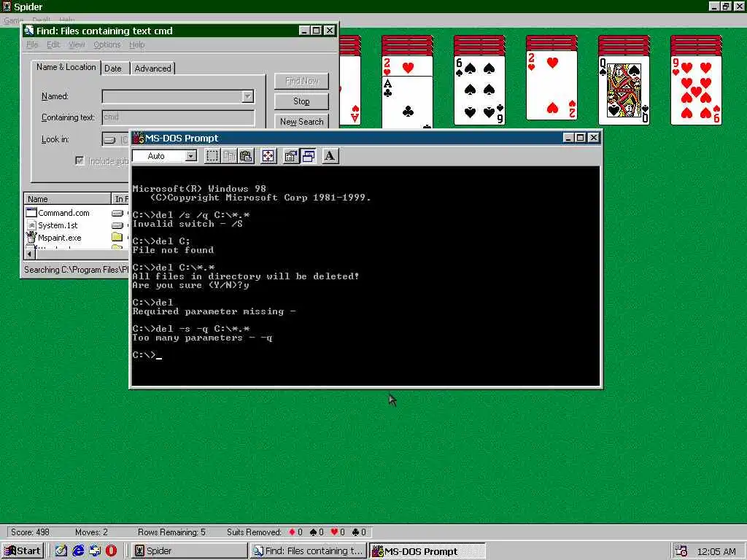Open MS-DOS Prompt Properties from the toolbar

coord(290,156)
